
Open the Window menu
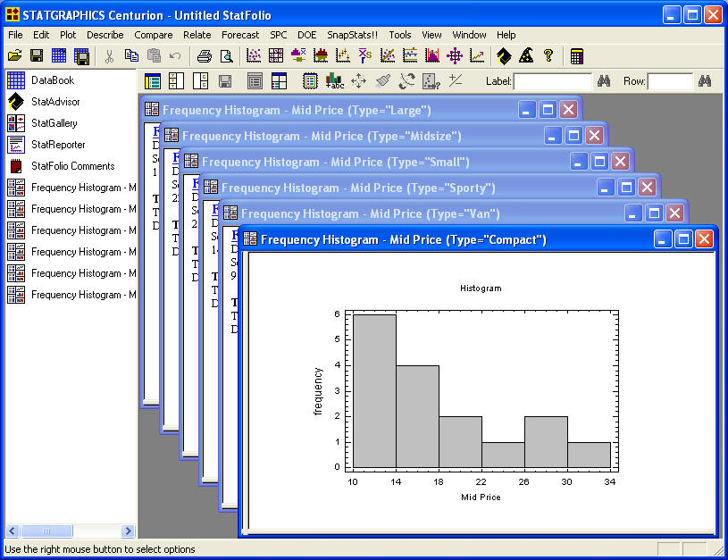[x=469, y=35]
